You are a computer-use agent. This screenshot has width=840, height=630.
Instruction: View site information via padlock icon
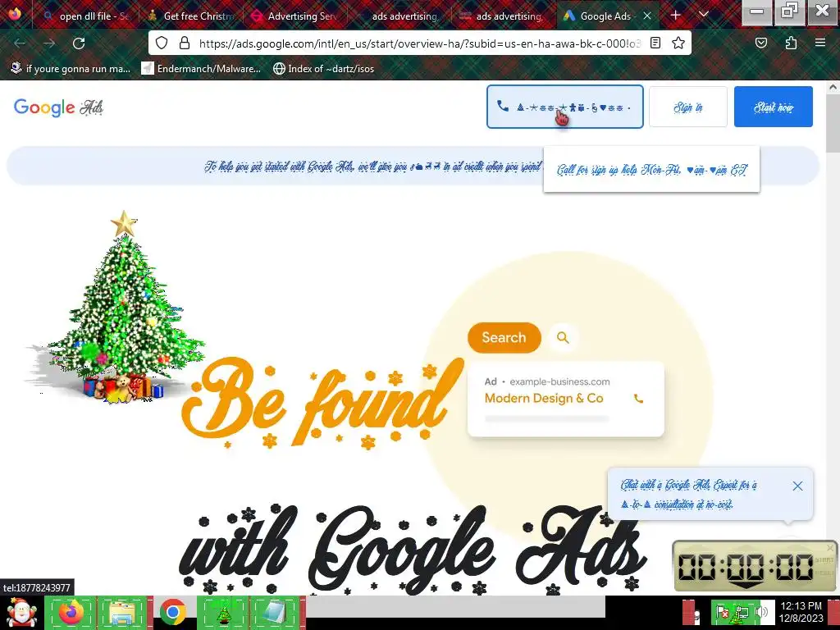pos(185,43)
